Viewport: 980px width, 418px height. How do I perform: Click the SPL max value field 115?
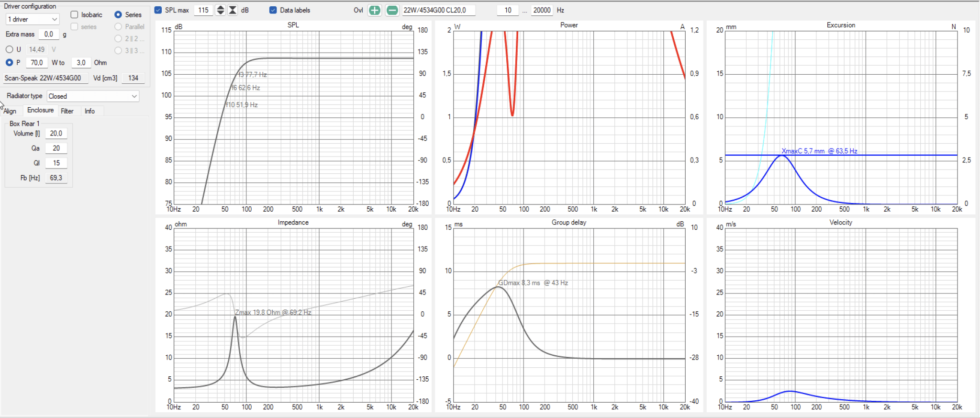click(203, 10)
